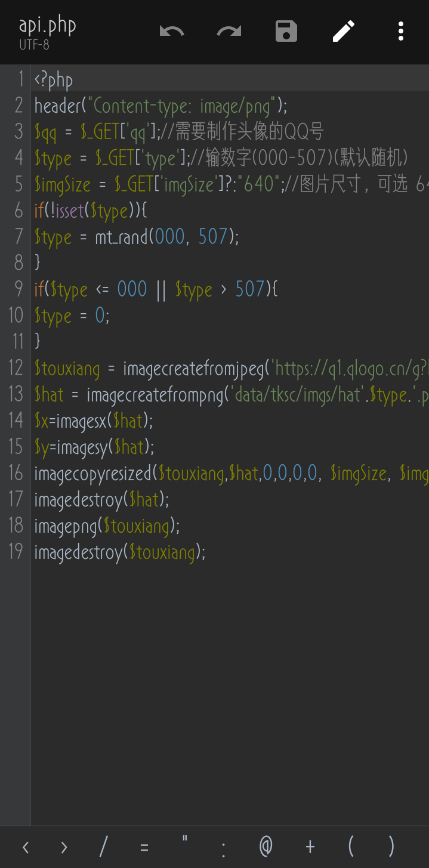
Task: Click the mt_rand function call line
Action: (x=137, y=237)
